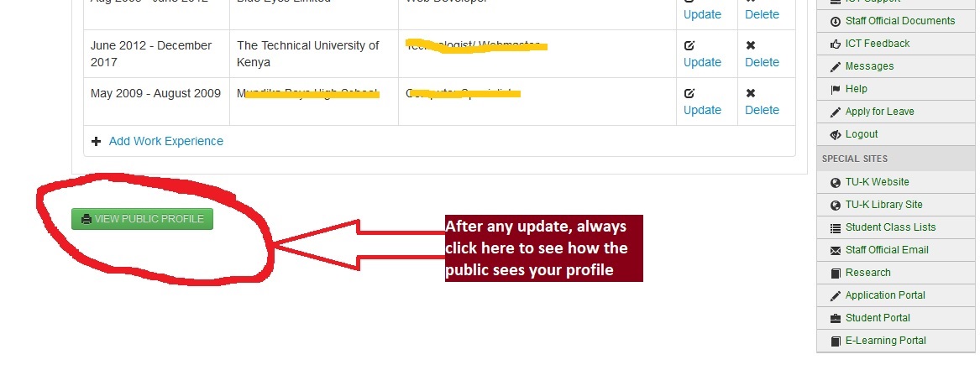The image size is (980, 365).
Task: Click the plus icon beside Add Work Experience
Action: pos(97,141)
